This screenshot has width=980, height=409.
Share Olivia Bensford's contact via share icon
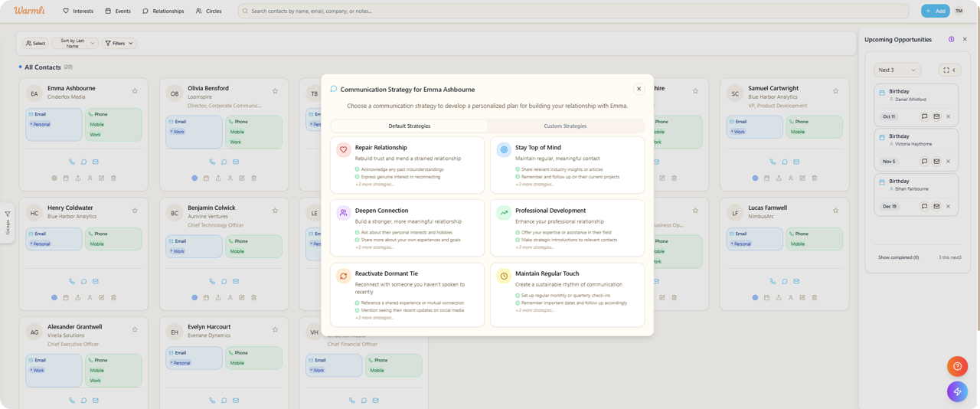pyautogui.click(x=218, y=178)
